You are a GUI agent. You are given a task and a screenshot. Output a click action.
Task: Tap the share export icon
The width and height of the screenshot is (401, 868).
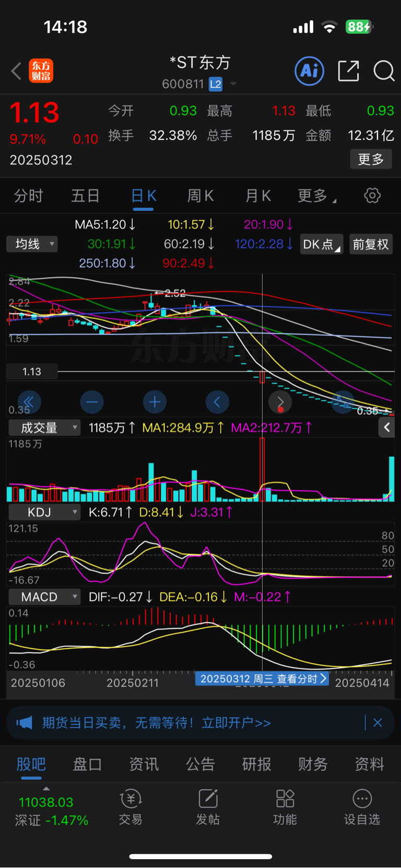(x=348, y=70)
